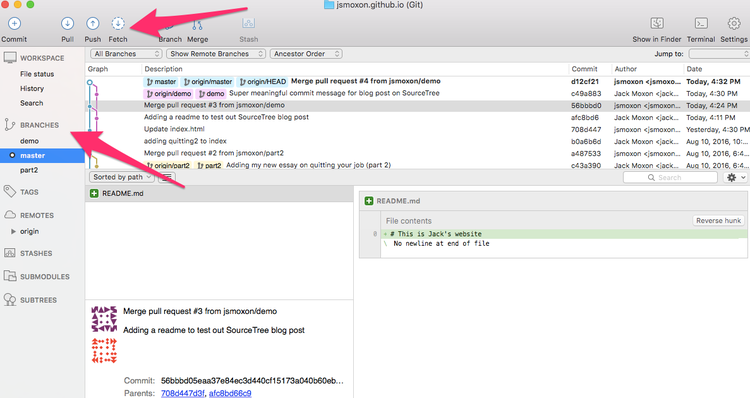The image size is (750, 398).
Task: Click the Tags section icon
Action: (x=10, y=192)
